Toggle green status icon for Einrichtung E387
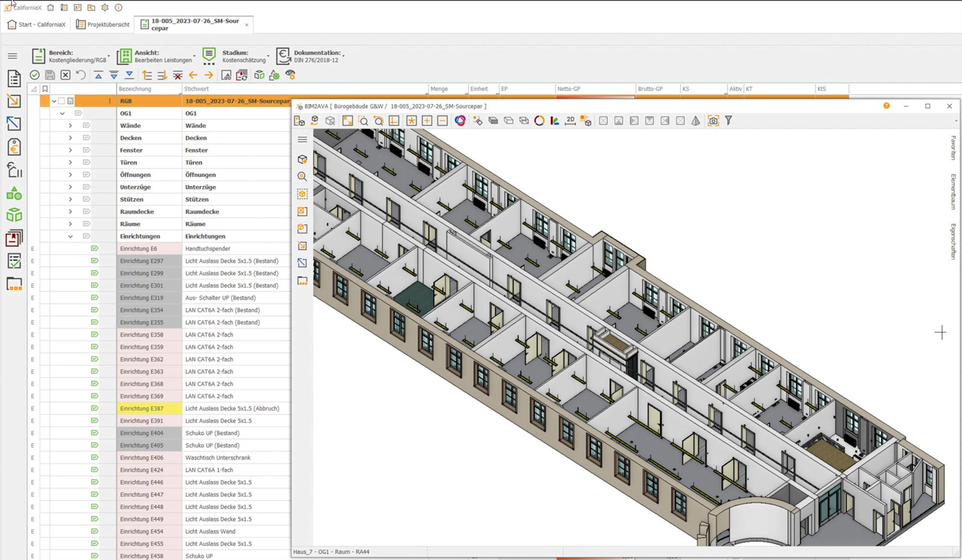Screen dimensions: 962x560 click(x=94, y=409)
